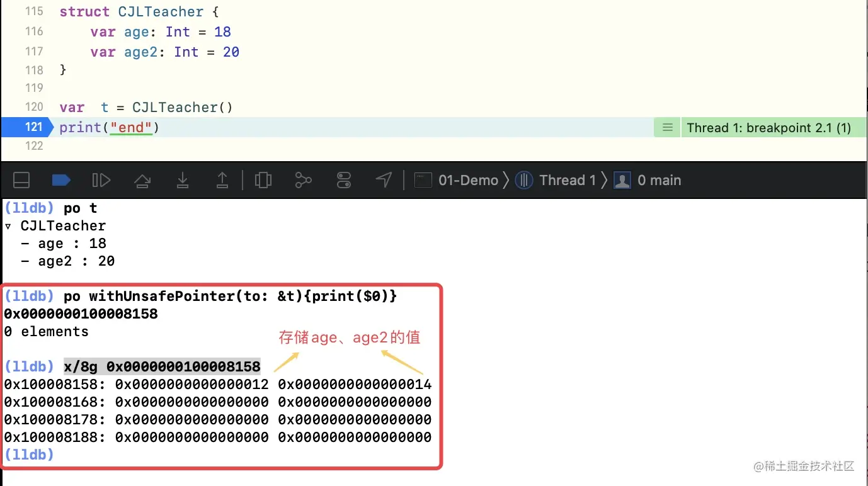Click the line 'var age2: Int = 20'
This screenshot has width=868, height=486.
pyautogui.click(x=165, y=52)
